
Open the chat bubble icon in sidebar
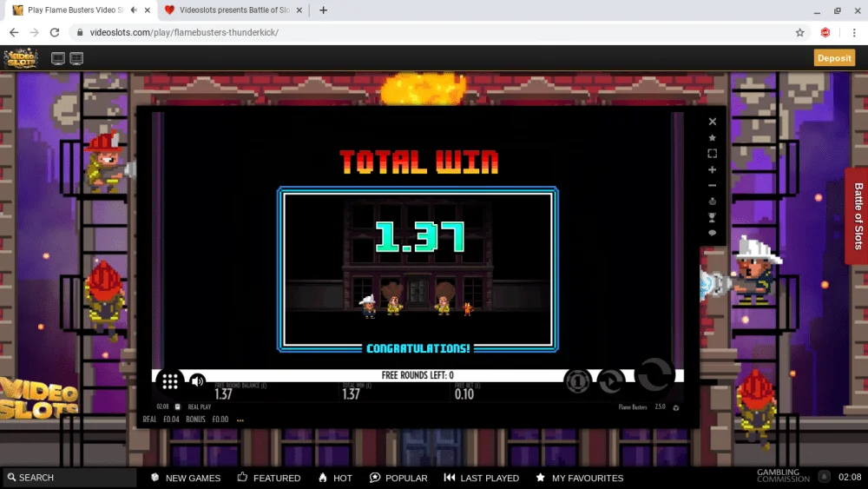(x=713, y=233)
